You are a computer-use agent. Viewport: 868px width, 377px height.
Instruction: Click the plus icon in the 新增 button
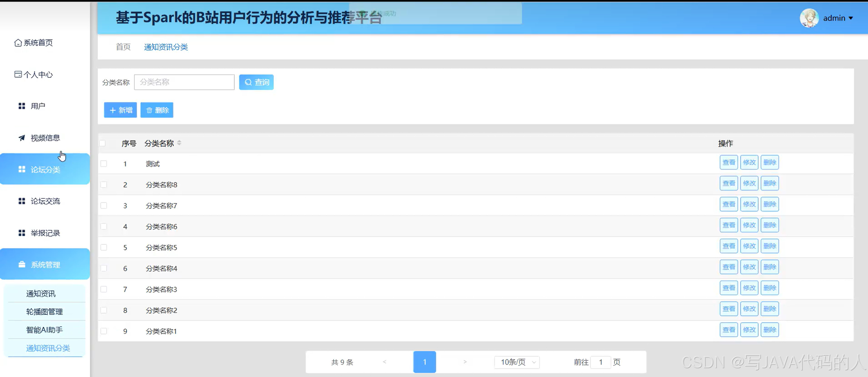coord(113,110)
